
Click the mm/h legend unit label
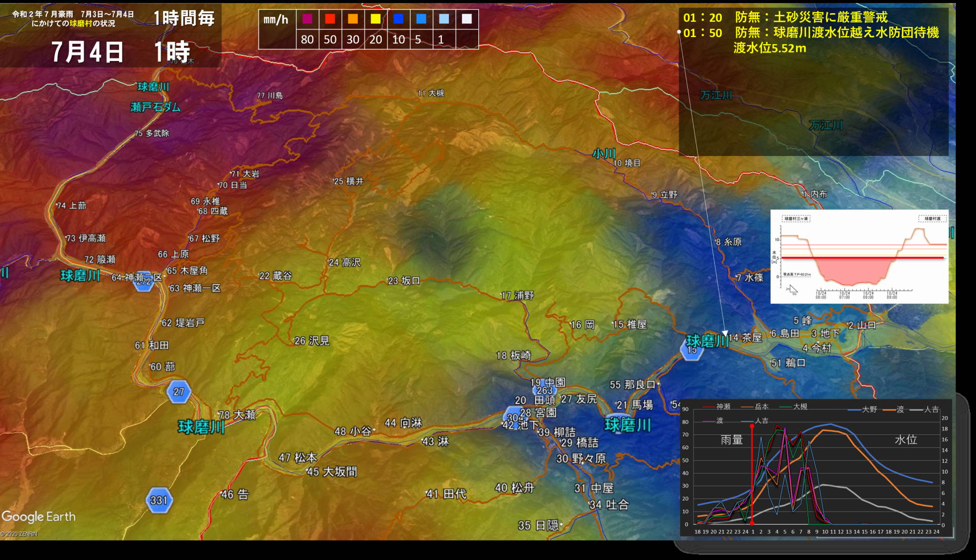[x=276, y=20]
